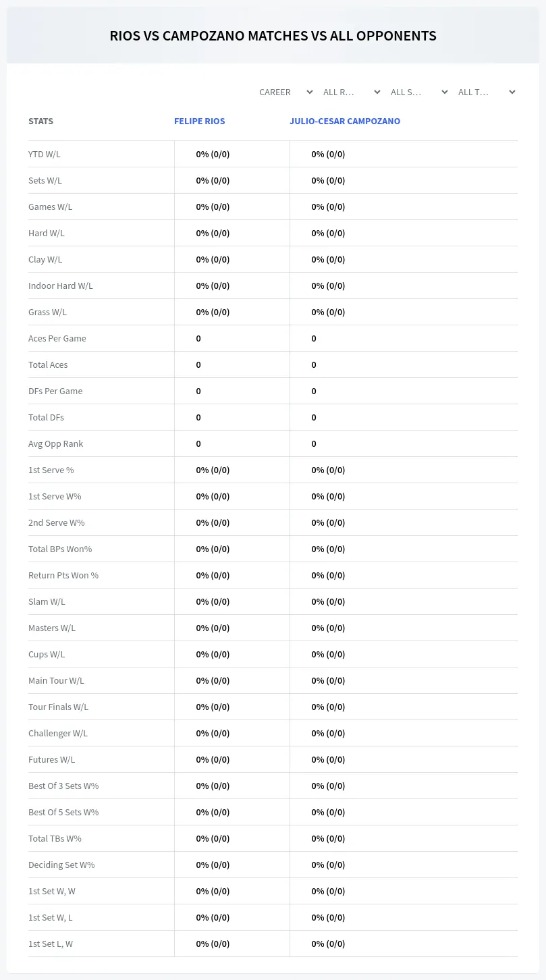Click the STATS column header

pos(40,121)
